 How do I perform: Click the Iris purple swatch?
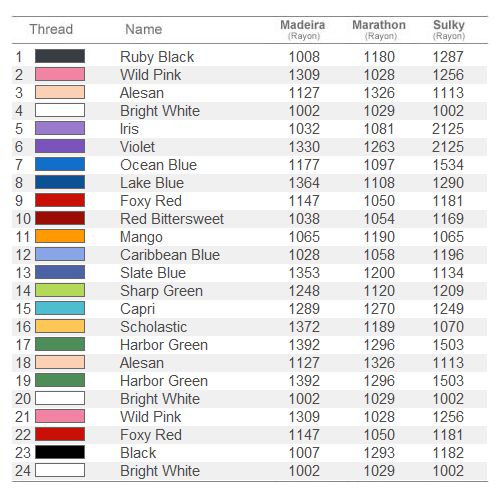click(60, 128)
